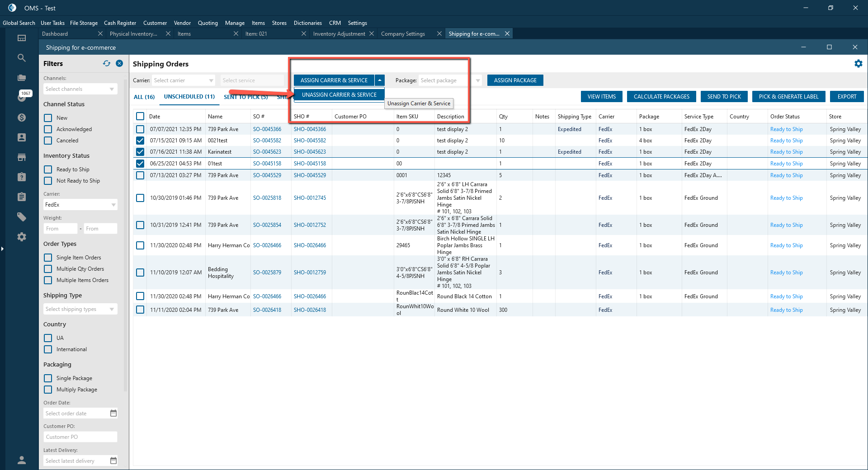
Task: Open the Manage menu
Action: tap(235, 23)
